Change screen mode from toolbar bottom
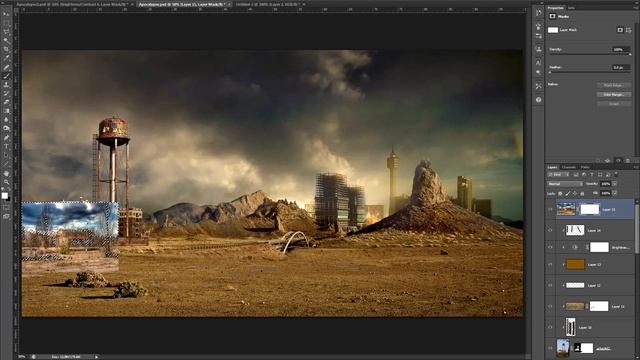The width and height of the screenshot is (640, 360). pos(6,216)
